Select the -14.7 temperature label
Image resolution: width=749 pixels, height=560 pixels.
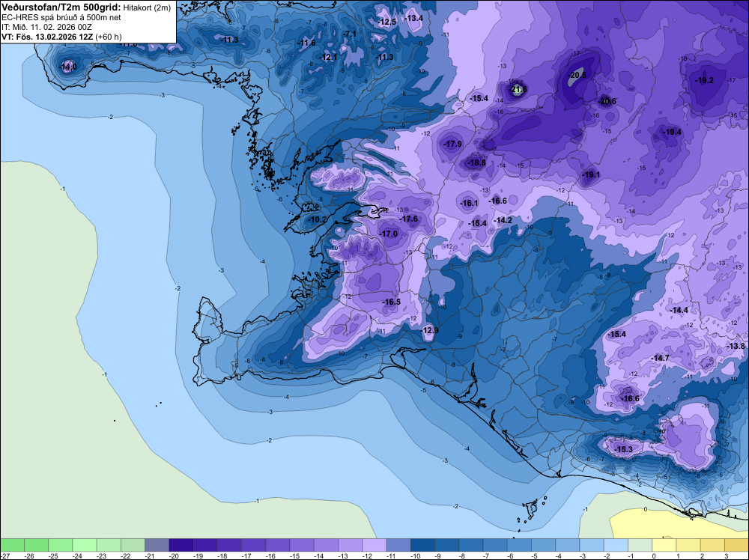pyautogui.click(x=661, y=358)
